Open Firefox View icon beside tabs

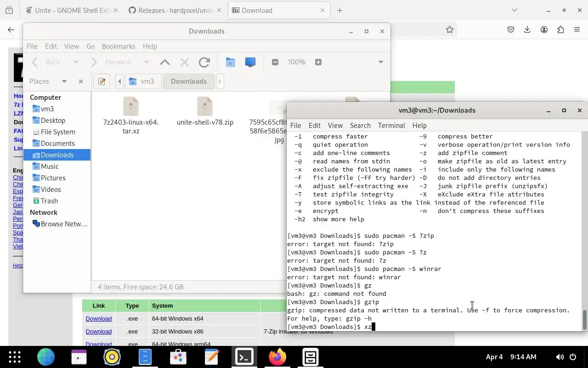tap(9, 10)
